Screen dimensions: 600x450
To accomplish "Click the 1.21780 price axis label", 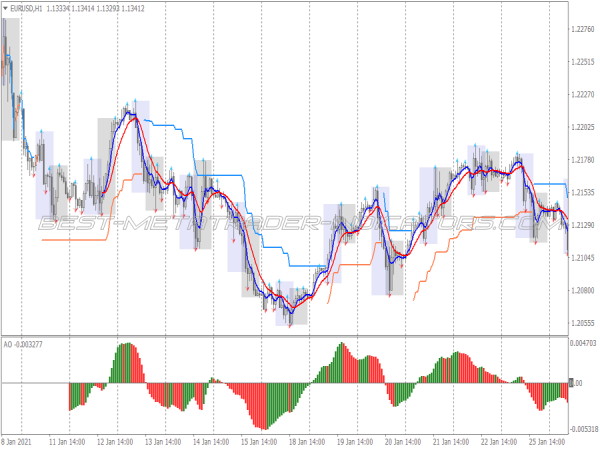I will click(583, 160).
